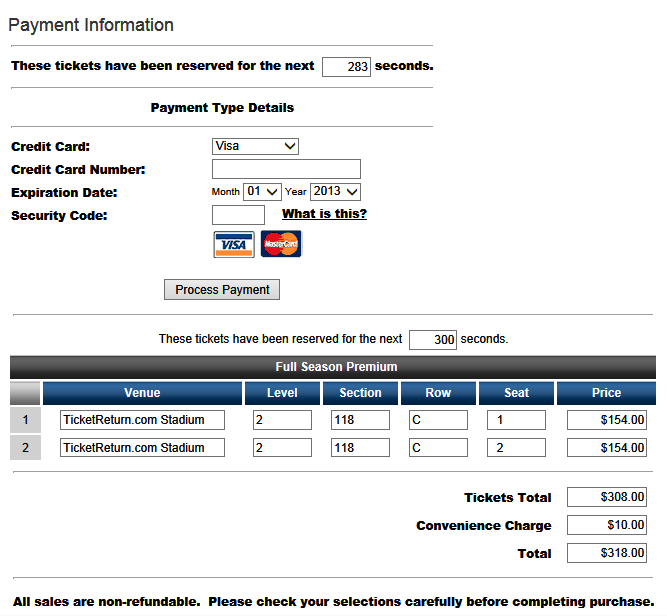The height and width of the screenshot is (616, 667).
Task: Open the 'What is this?' link
Action: [324, 214]
